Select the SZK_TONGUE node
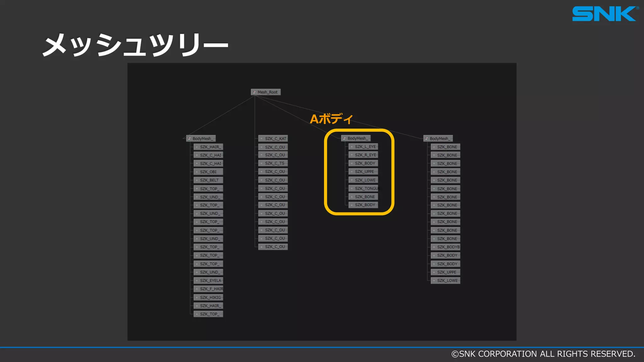The image size is (644, 362). 364,189
